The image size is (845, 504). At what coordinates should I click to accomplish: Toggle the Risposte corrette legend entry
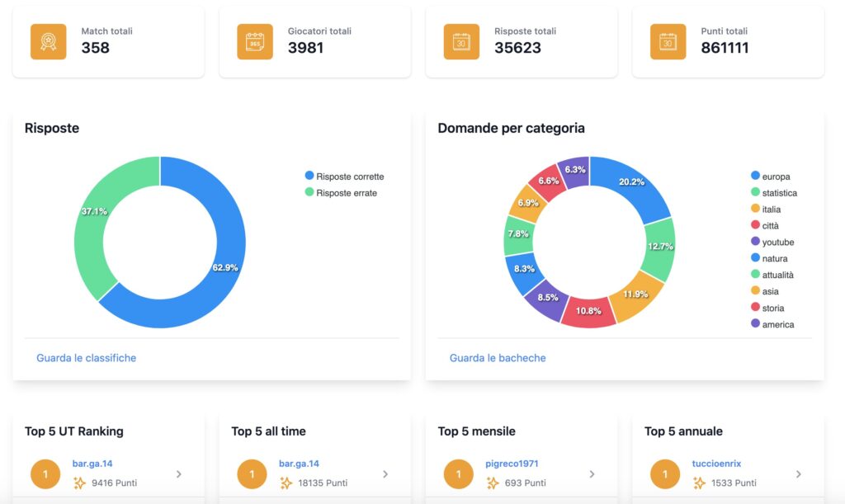coord(344,176)
